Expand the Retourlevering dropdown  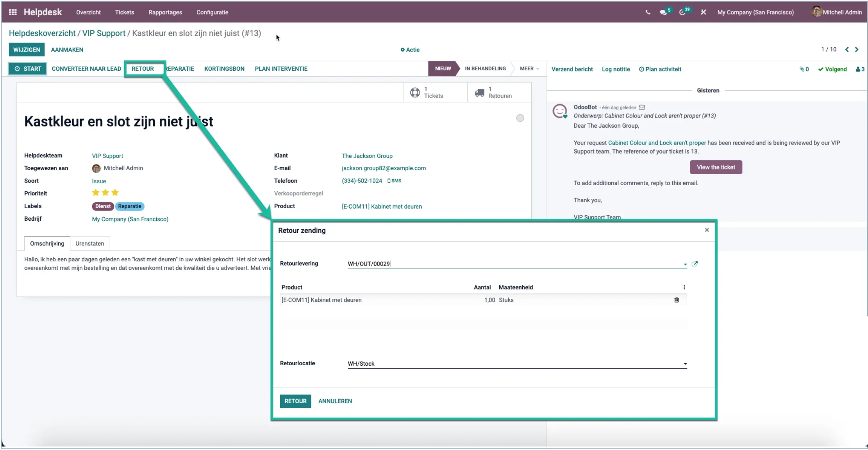click(x=684, y=264)
